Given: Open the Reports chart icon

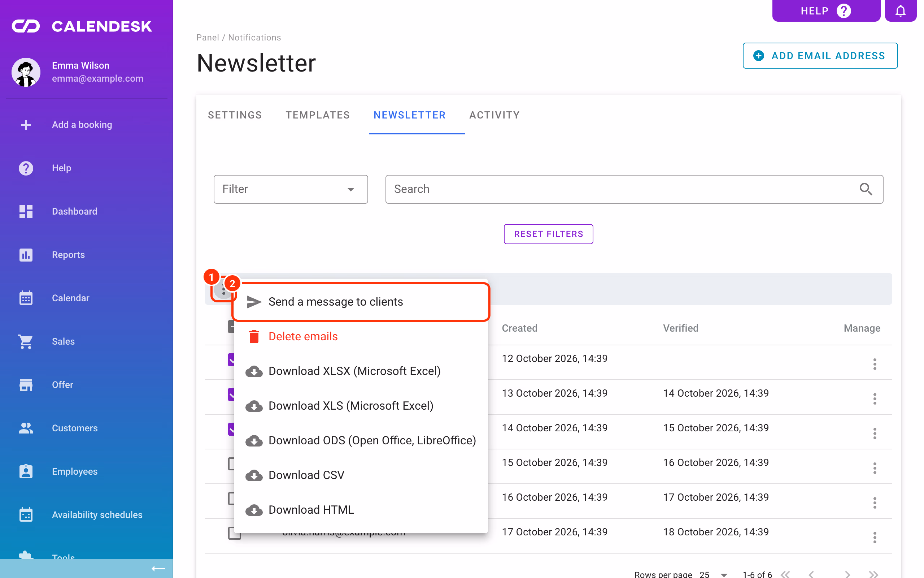Looking at the screenshot, I should coord(26,255).
